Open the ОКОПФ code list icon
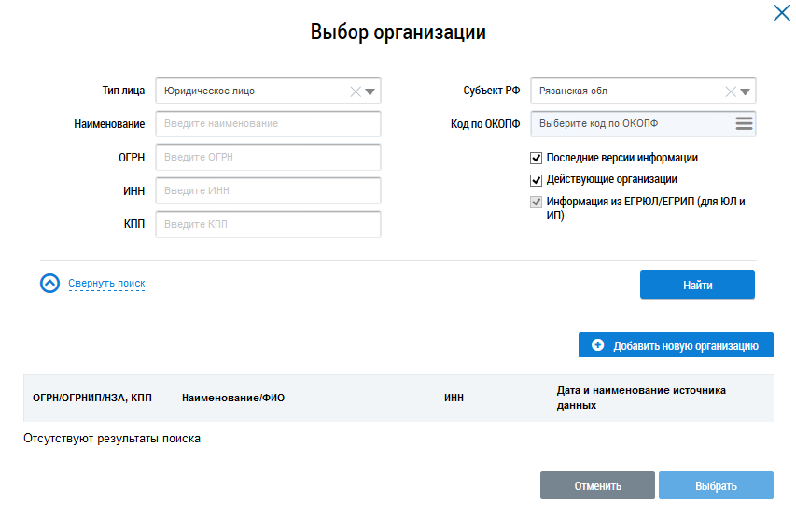The image size is (796, 532). click(x=743, y=123)
